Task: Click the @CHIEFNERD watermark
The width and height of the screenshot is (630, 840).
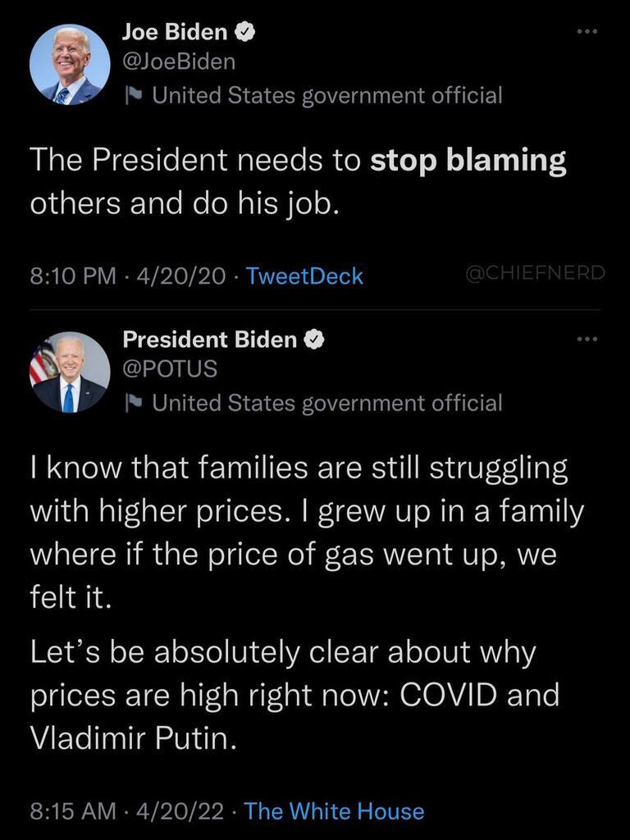Action: click(534, 274)
